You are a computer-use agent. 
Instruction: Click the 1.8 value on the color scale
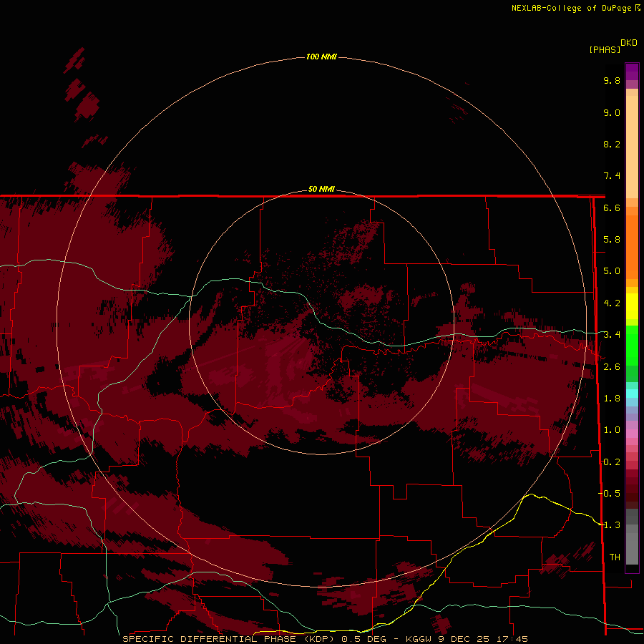point(612,399)
